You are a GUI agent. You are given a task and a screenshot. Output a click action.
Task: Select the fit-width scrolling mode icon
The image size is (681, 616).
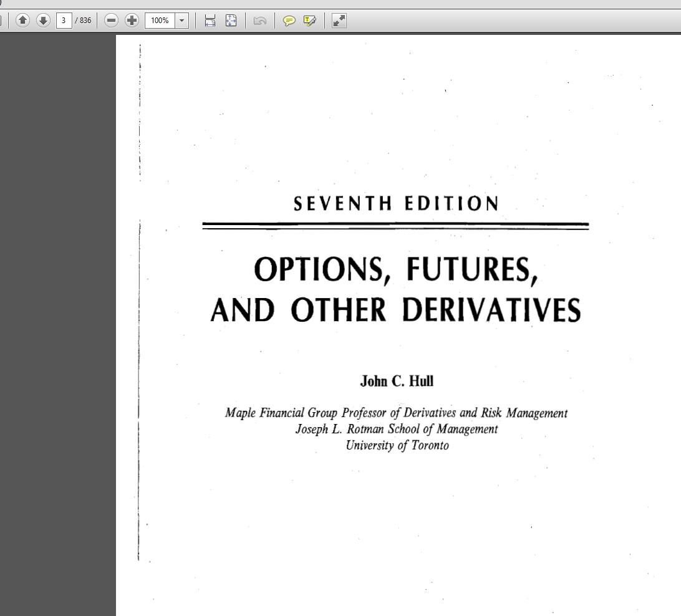210,21
